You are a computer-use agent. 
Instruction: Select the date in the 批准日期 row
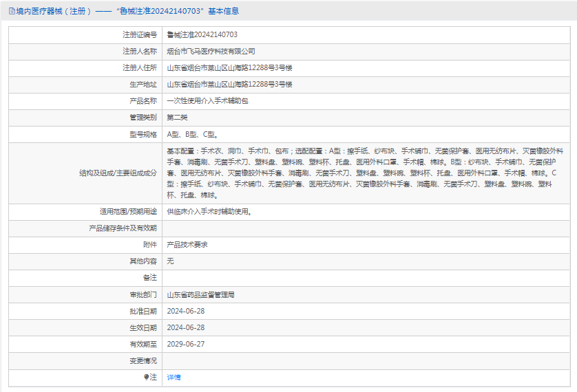(x=185, y=311)
